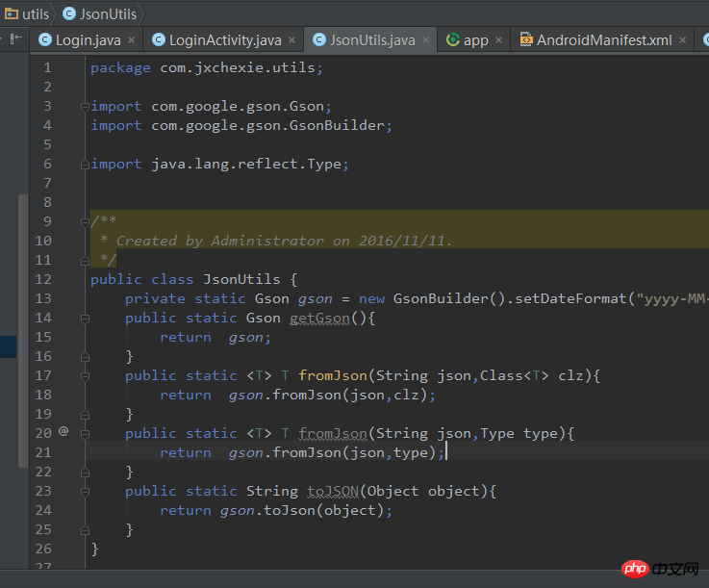Click the LoginActivity.java class icon in tab
709x588 pixels.
[158, 39]
